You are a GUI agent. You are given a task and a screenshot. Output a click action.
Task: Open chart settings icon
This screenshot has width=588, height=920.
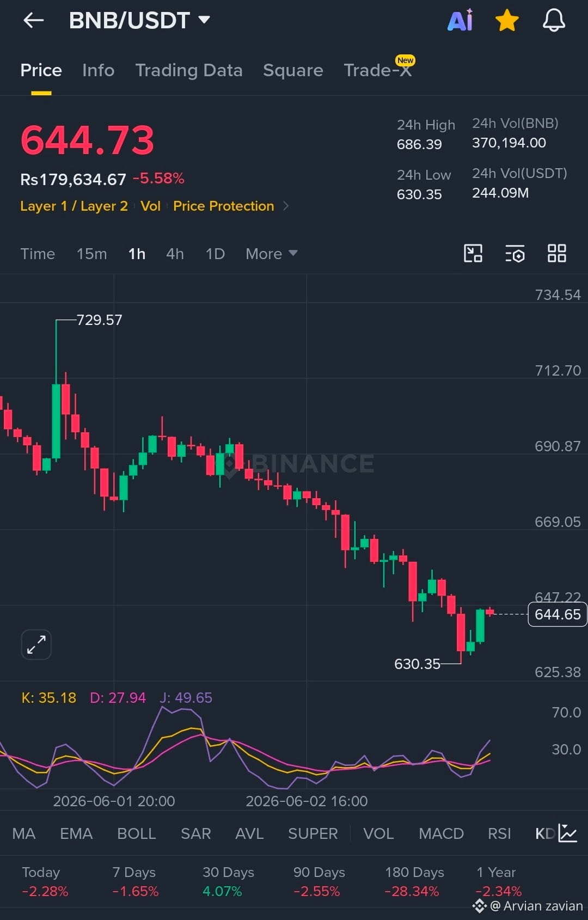coord(515,254)
